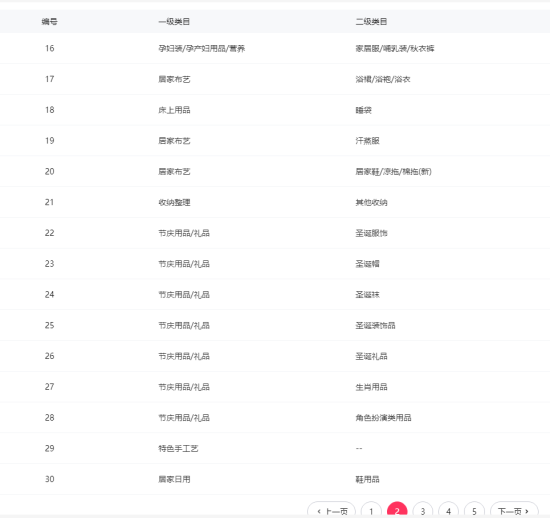This screenshot has height=518, width=550.
Task: Jump to page 3
Action: (x=423, y=511)
